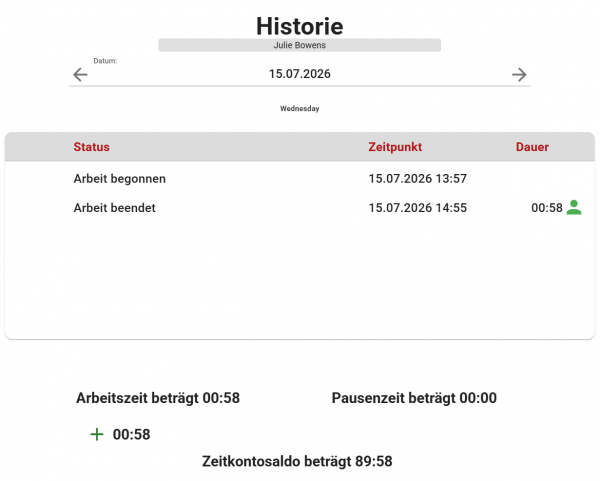
Task: Click Arbeitszeit beträgt 00:58 summary
Action: (x=158, y=398)
